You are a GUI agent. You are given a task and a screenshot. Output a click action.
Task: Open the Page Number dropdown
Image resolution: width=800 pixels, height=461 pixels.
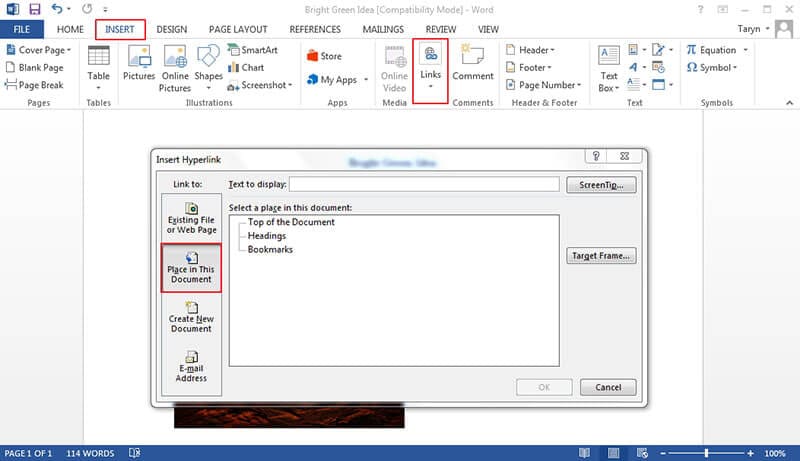click(543, 85)
